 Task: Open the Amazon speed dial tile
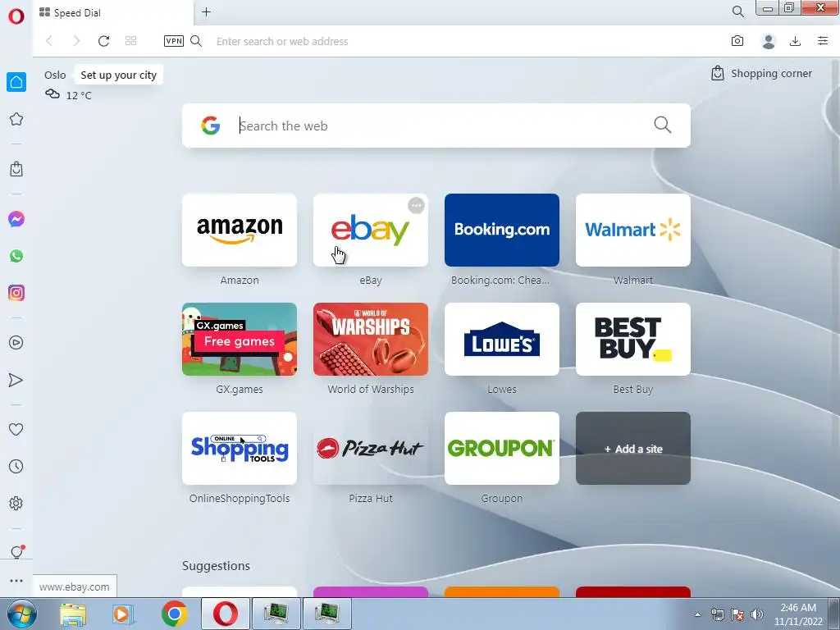tap(240, 230)
